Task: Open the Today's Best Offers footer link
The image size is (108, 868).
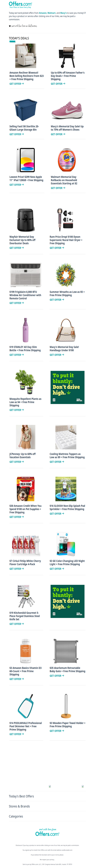Action: [22, 796]
